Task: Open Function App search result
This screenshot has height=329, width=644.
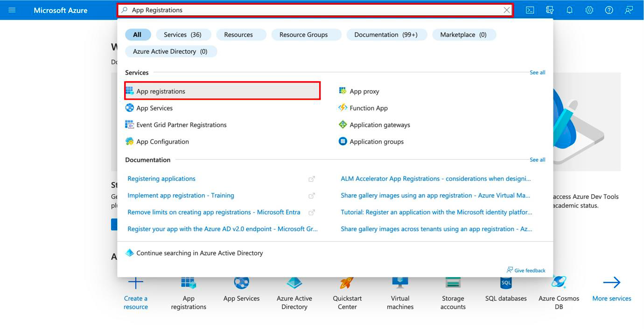Action: click(369, 108)
